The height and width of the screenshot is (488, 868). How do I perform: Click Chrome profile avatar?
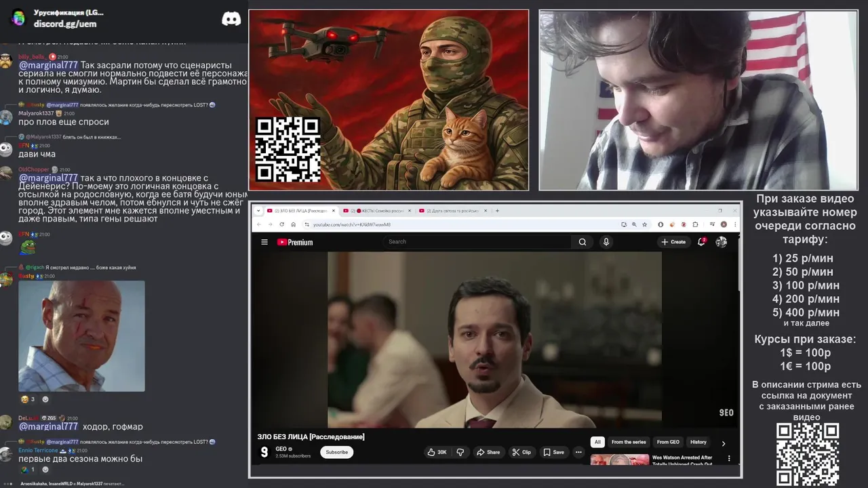click(724, 224)
